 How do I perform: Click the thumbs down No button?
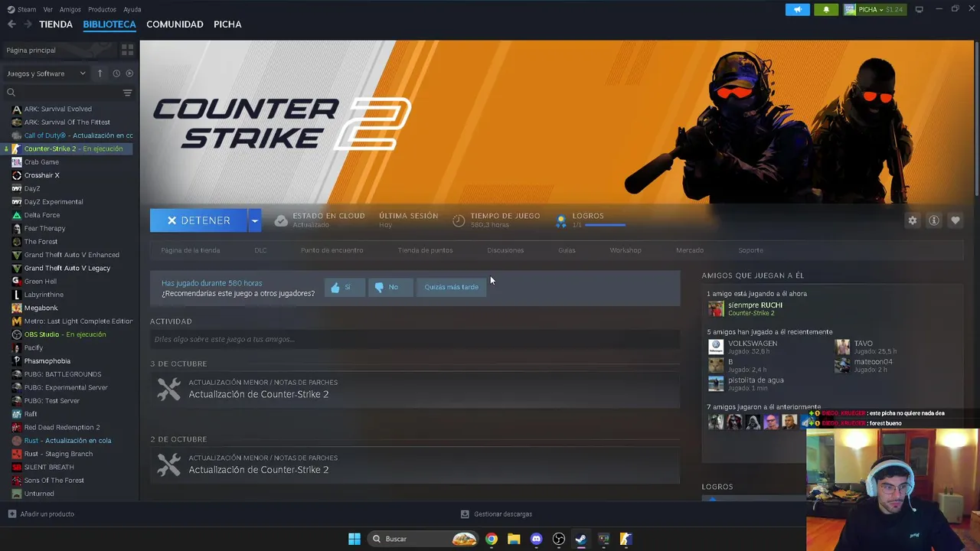click(390, 287)
